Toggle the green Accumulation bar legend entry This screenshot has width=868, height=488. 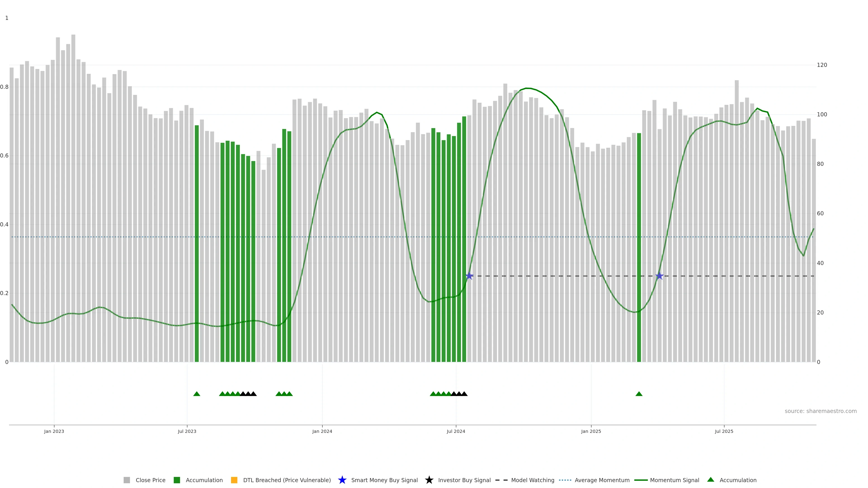[x=177, y=480]
